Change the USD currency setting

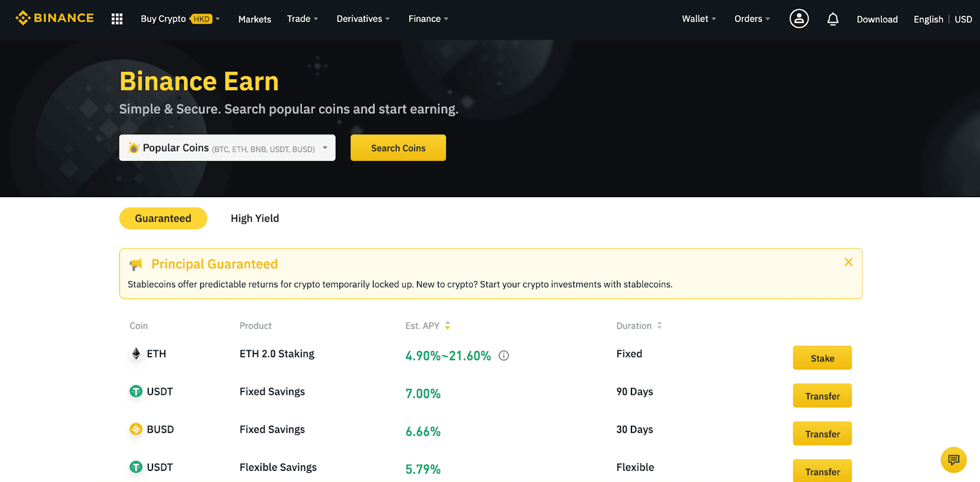coord(963,20)
